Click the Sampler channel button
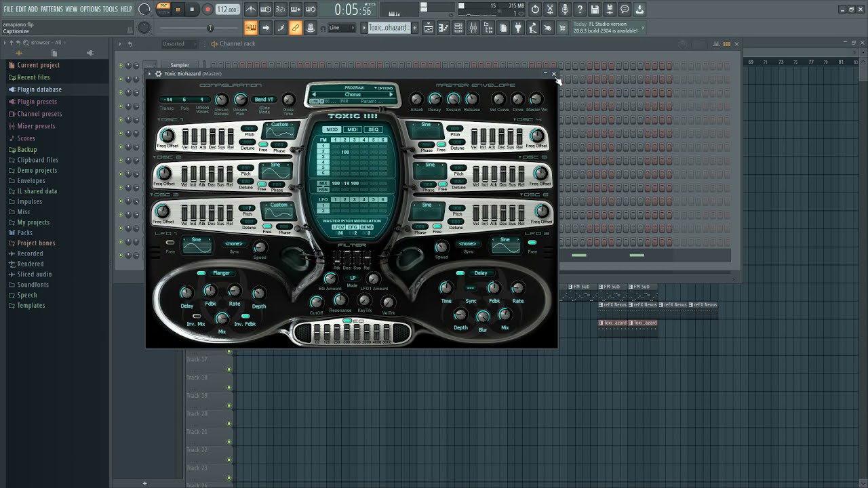 [x=180, y=66]
